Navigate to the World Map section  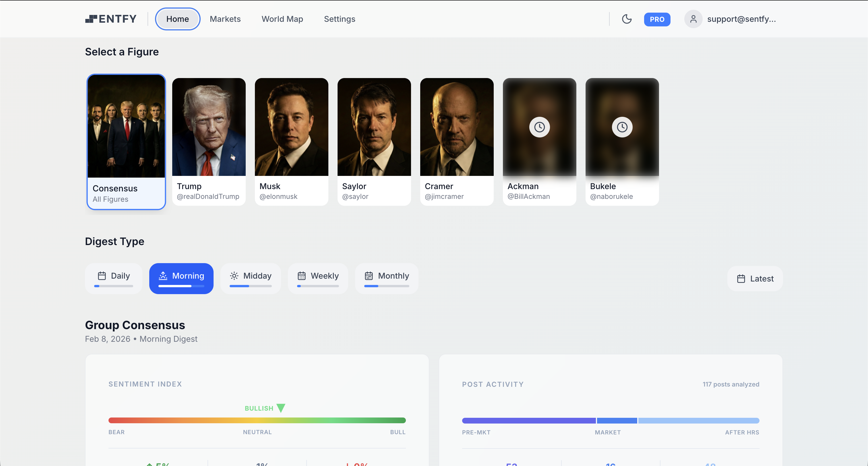(x=282, y=19)
